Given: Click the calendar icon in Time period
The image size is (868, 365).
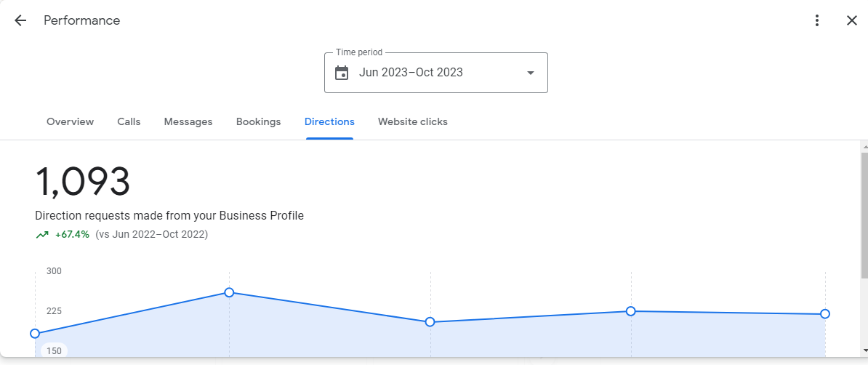Looking at the screenshot, I should pos(342,73).
